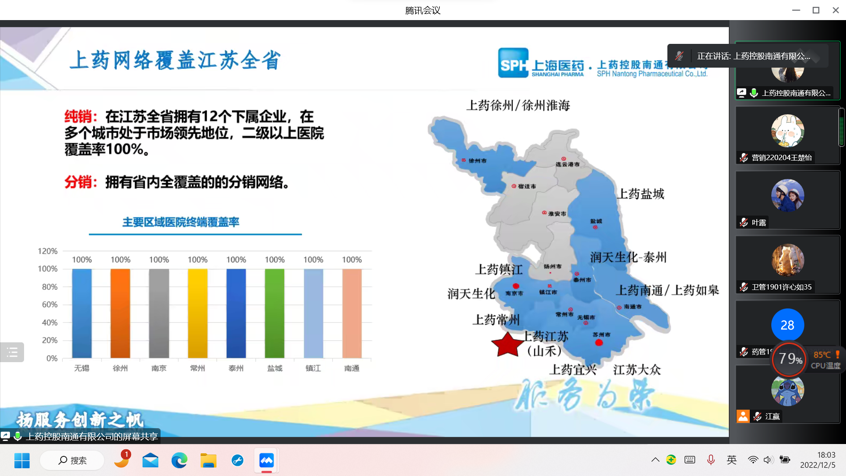Click muted mic icon beside 江赢
The height and width of the screenshot is (476, 846).
coord(758,416)
